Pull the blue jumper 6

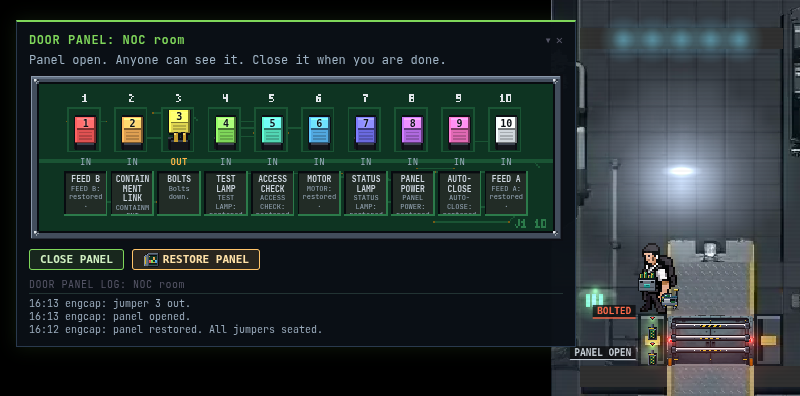[319, 130]
